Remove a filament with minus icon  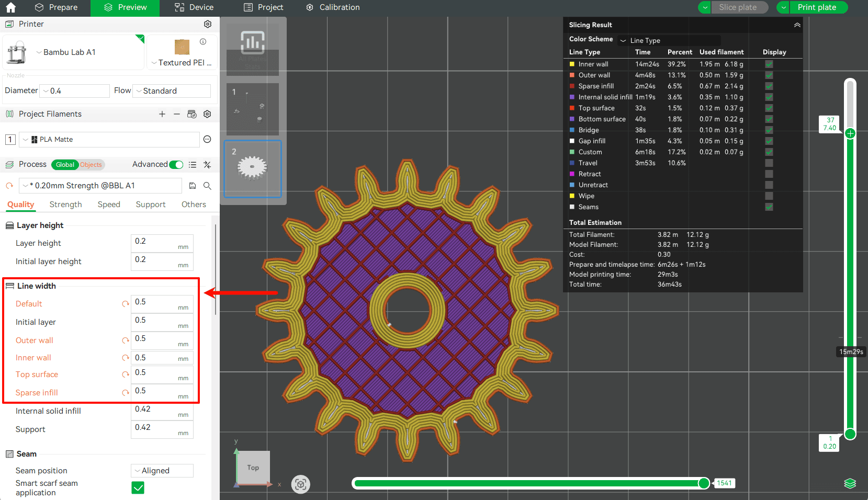pyautogui.click(x=177, y=114)
